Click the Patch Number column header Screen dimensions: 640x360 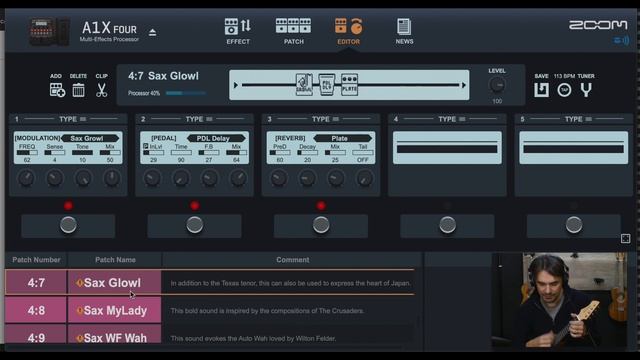36,260
